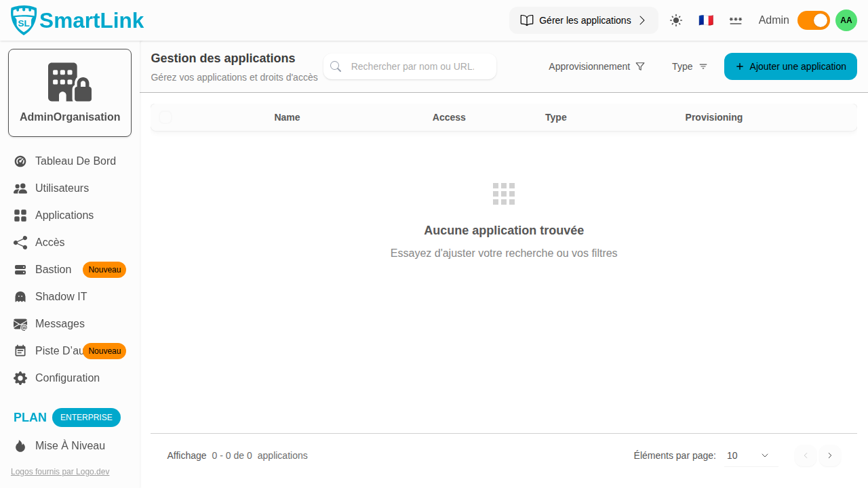The height and width of the screenshot is (488, 868).
Task: Click the Ajouter une application button
Action: (x=790, y=66)
